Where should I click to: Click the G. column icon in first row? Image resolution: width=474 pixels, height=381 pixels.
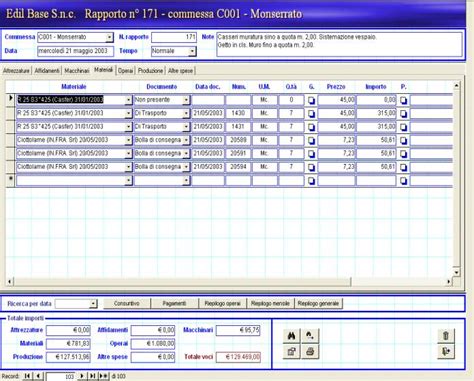[311, 100]
